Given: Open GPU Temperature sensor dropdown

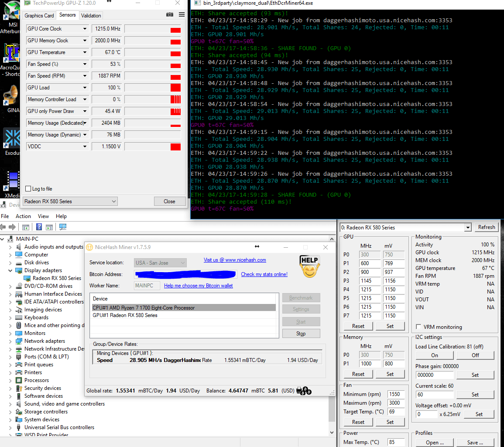Looking at the screenshot, I should [x=85, y=52].
